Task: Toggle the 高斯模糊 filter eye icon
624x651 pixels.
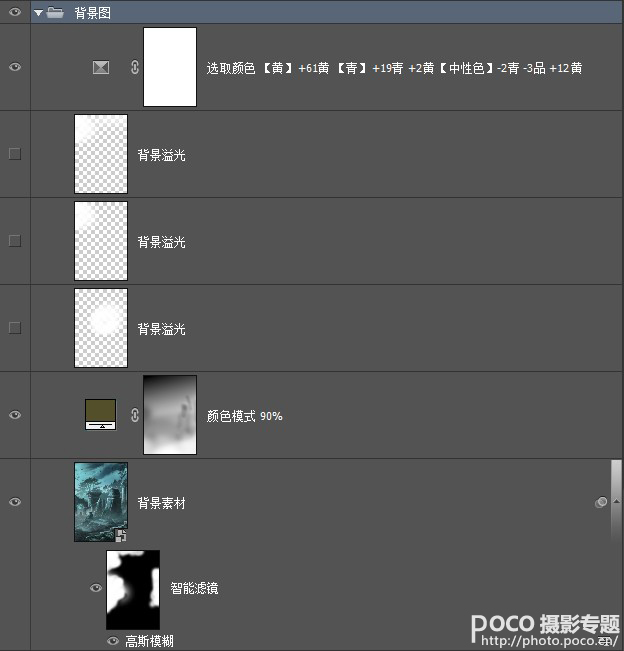Action: (x=113, y=641)
